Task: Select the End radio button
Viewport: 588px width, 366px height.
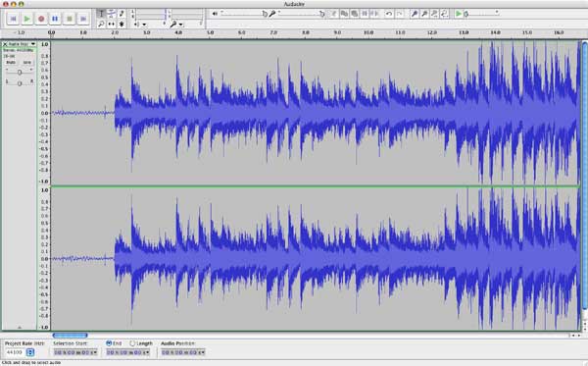Action: click(109, 343)
